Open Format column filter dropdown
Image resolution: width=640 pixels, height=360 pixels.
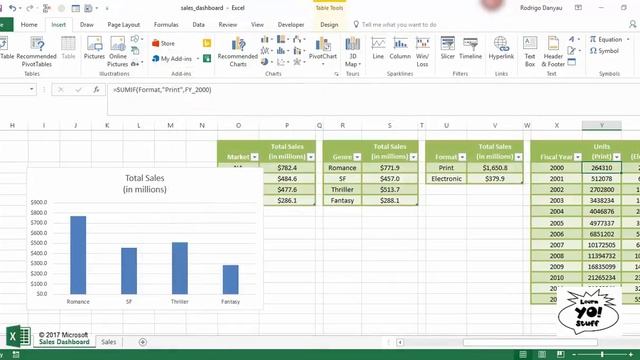462,157
